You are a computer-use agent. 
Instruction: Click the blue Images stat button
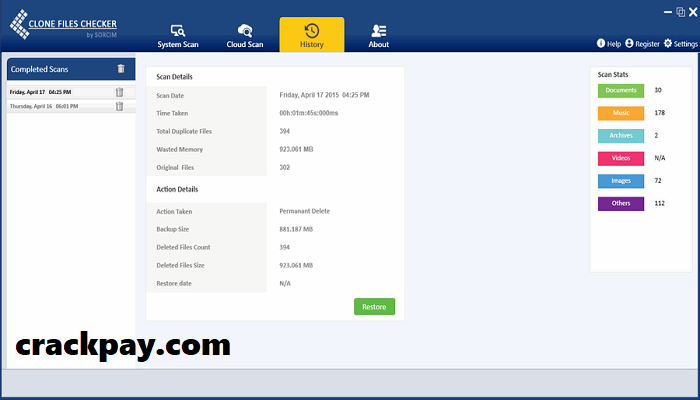point(621,181)
